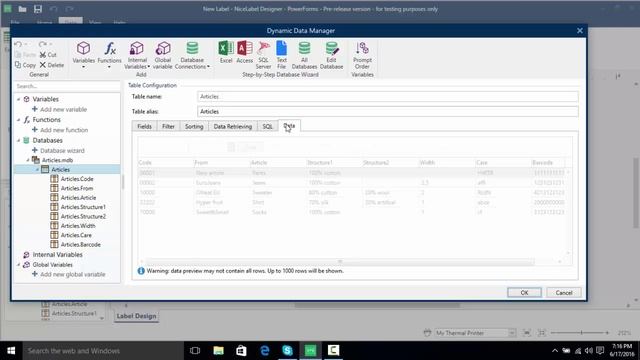640x360 pixels.
Task: Start the Text File database wizard
Action: (282, 55)
